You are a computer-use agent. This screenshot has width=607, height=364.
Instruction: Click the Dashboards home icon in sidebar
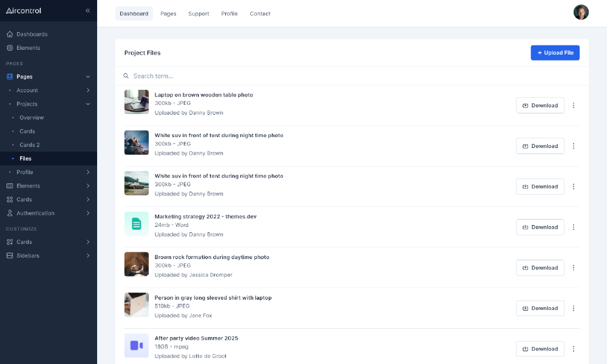coord(10,34)
